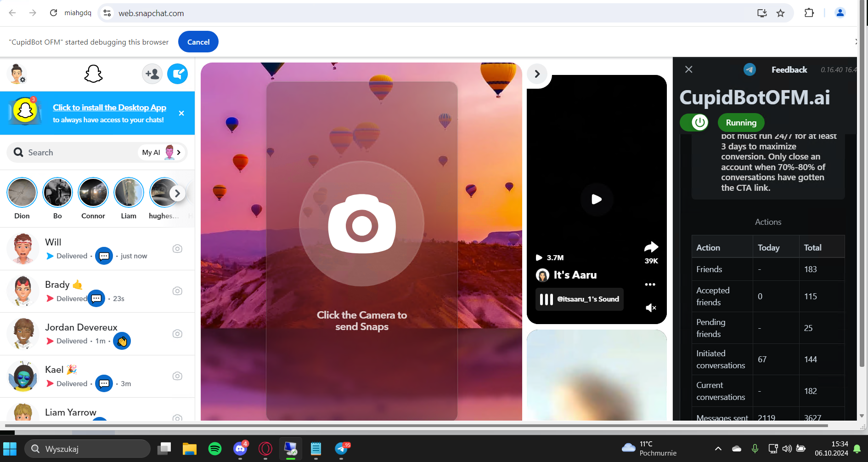Open Chrome profile icon
The image size is (868, 462).
[x=840, y=13]
